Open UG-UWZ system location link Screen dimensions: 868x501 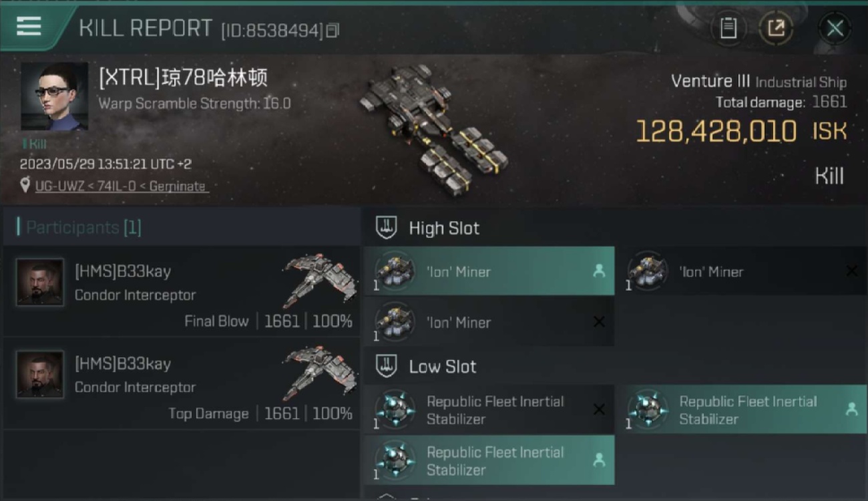[120, 186]
